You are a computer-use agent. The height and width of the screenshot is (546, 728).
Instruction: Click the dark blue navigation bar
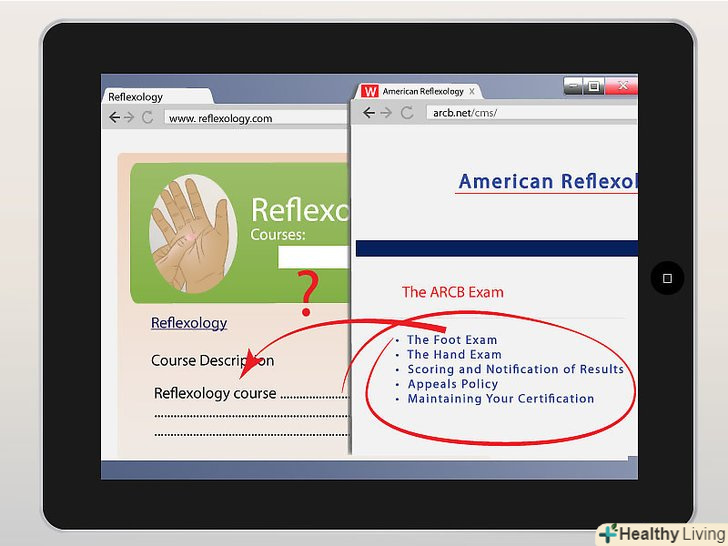(497, 248)
